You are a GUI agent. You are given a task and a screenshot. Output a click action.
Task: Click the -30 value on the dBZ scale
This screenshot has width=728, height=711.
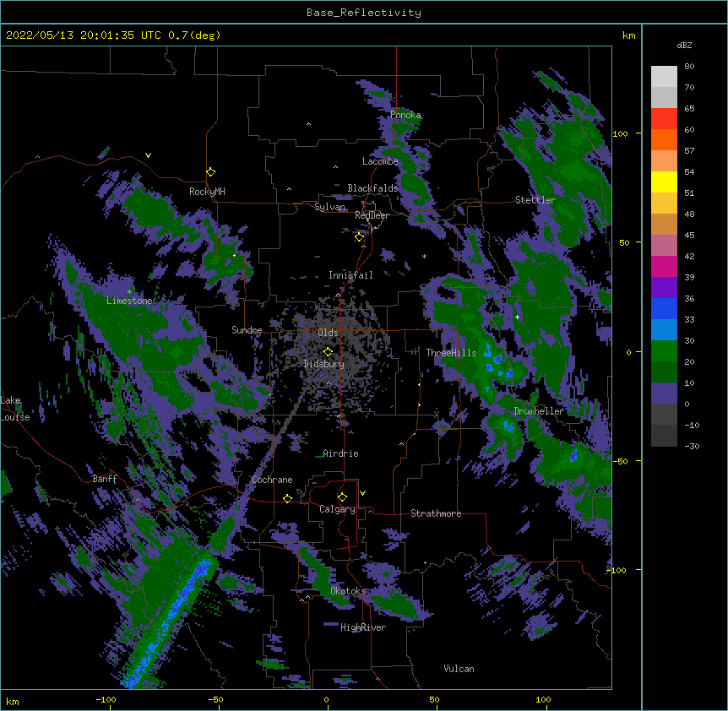click(692, 447)
